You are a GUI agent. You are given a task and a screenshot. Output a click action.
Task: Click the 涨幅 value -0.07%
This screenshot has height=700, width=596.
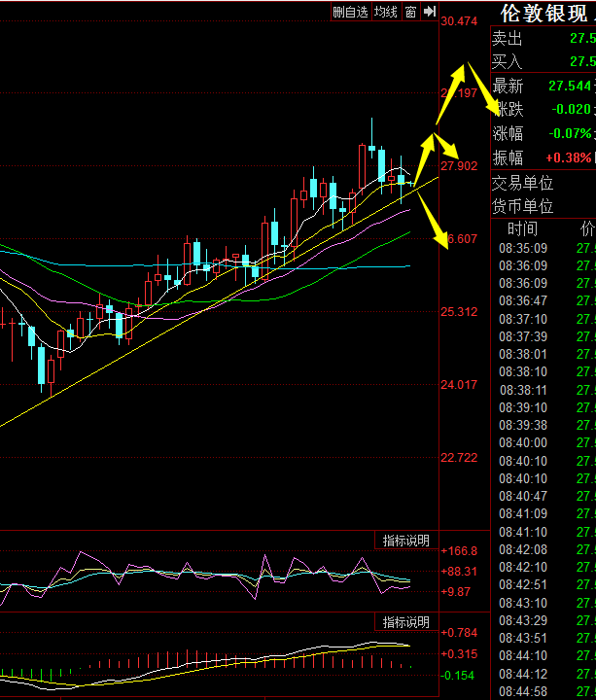pyautogui.click(x=570, y=133)
